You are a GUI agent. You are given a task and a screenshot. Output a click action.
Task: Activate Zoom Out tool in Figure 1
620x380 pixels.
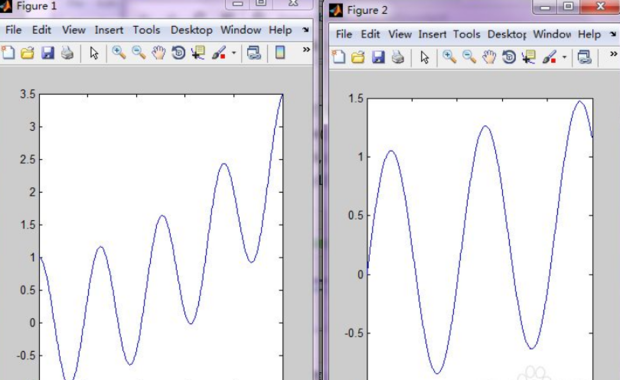click(138, 53)
